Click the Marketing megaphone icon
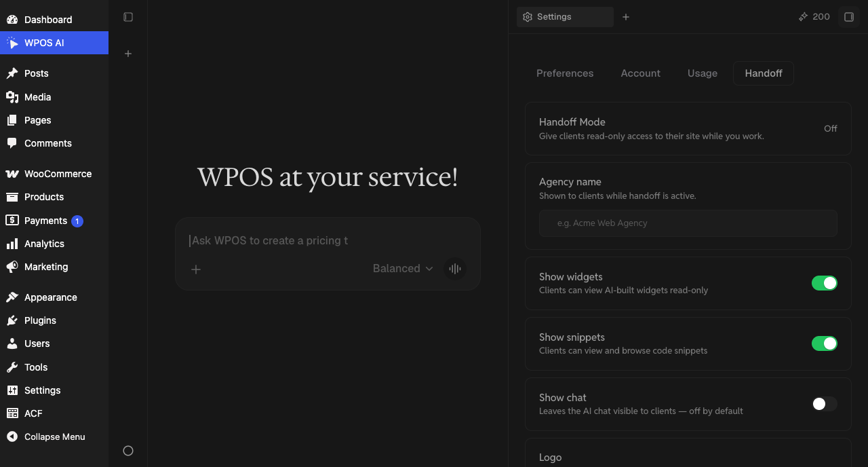The image size is (868, 467). pos(12,267)
